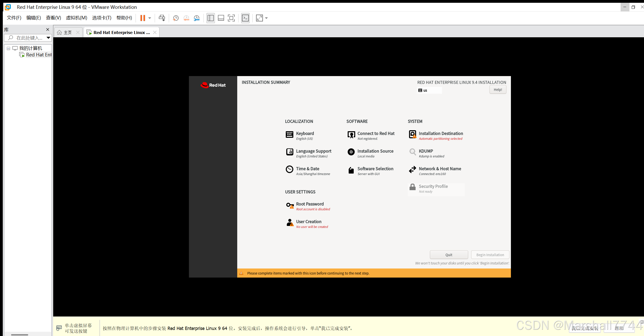
Task: Toggle the library sidebar view button
Action: click(x=211, y=18)
